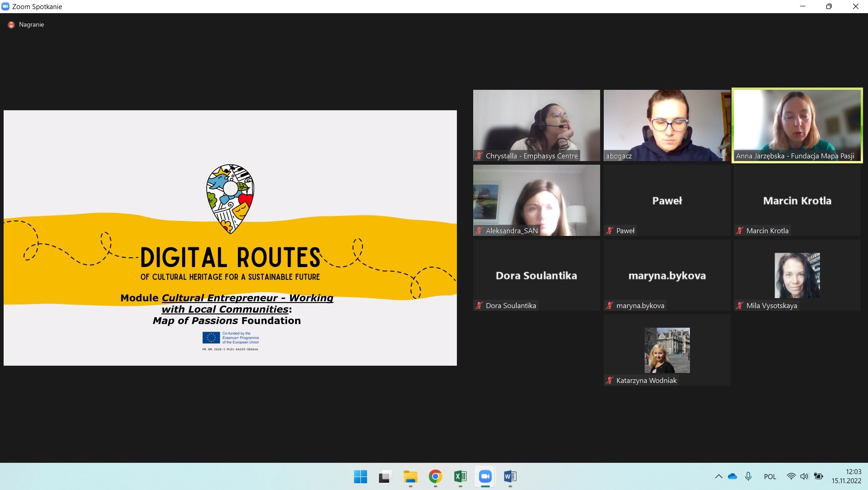Screen dimensions: 868x490
Task: Click the muted mic icon beside Marcin Krotla label
Action: [740, 230]
